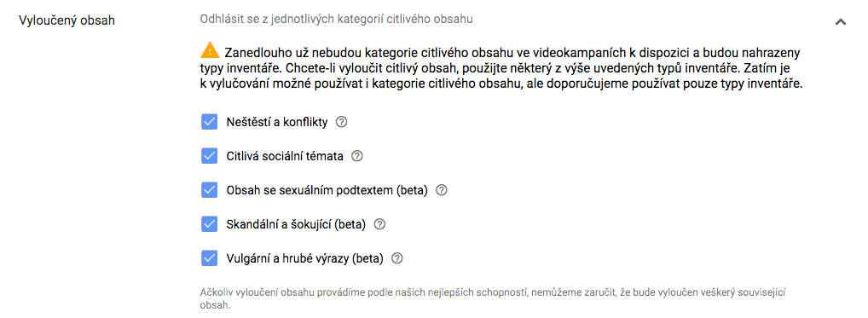Uncheck the Neštěstí a konflikty checkbox
Image resolution: width=868 pixels, height=318 pixels.
tap(209, 122)
